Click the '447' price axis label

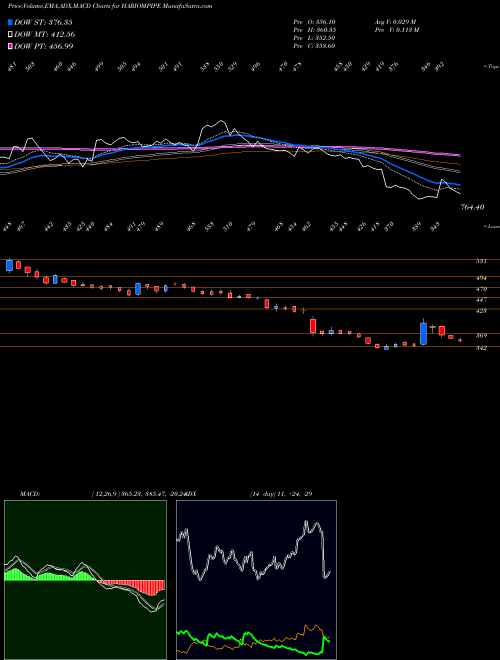coord(481,300)
